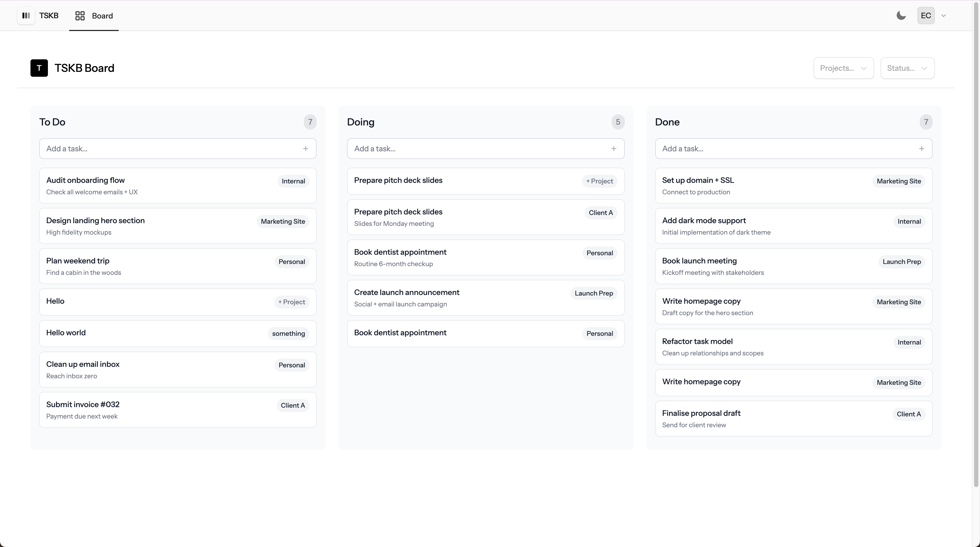
Task: Click Client A tag on Submit invoice #032
Action: point(293,406)
